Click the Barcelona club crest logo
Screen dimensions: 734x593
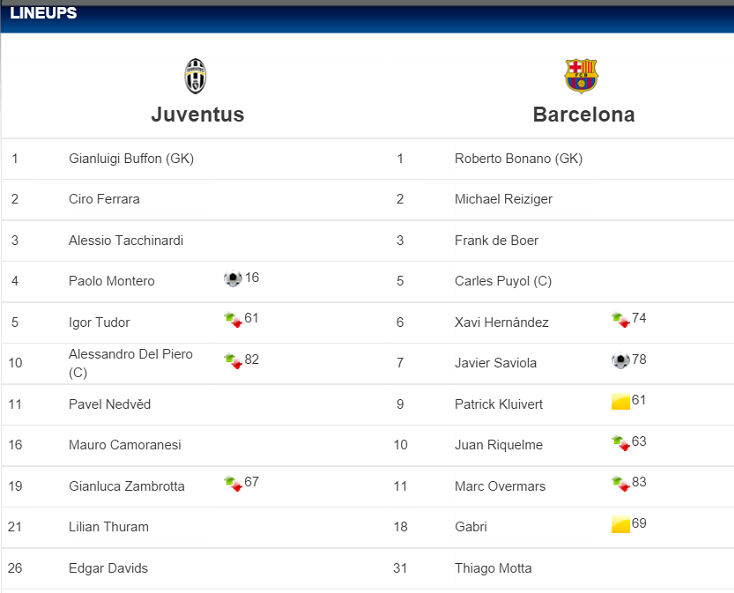click(581, 76)
